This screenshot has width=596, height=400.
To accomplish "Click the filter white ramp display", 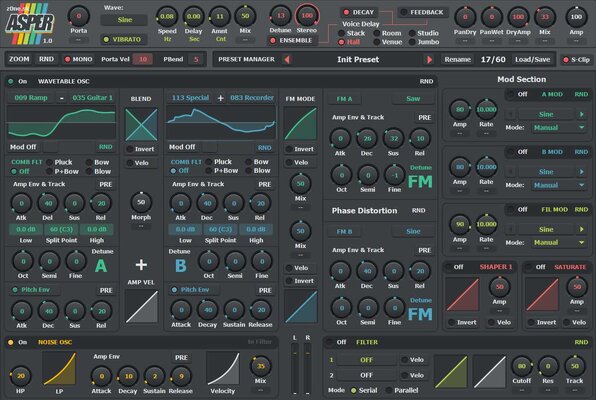I will click(490, 371).
